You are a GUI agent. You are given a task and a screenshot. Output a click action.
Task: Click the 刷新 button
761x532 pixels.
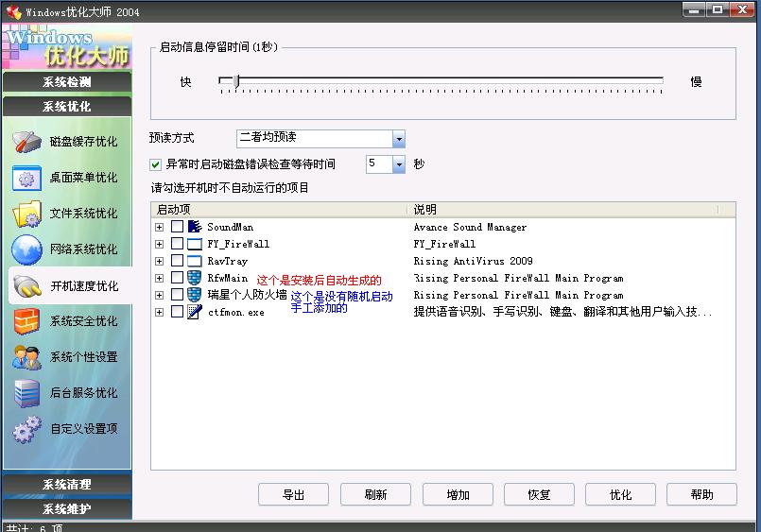[x=375, y=494]
